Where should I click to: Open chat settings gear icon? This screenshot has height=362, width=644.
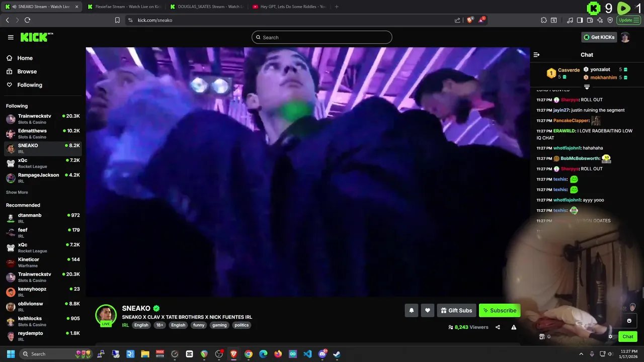click(x=610, y=337)
